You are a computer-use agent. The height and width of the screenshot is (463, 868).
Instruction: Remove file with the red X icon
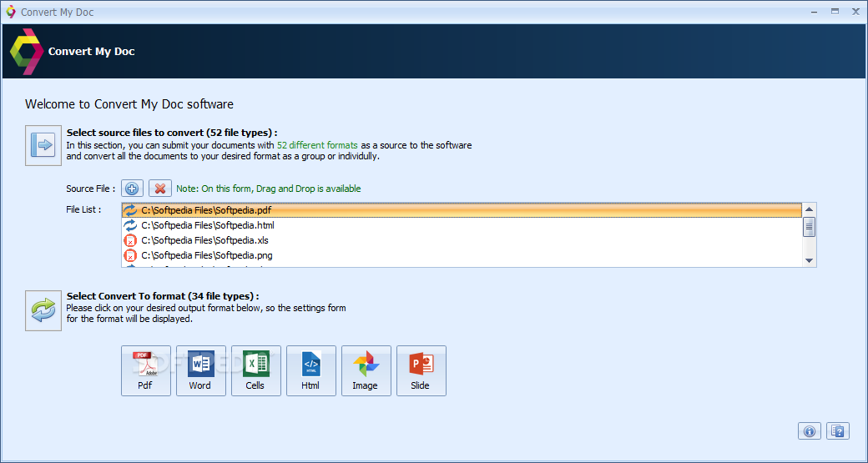point(160,189)
